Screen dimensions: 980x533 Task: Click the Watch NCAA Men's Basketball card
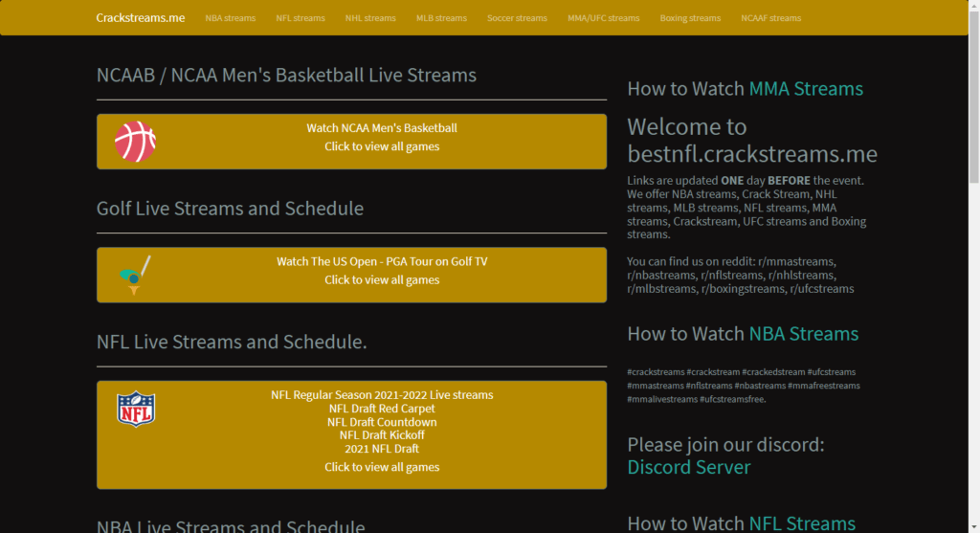click(351, 142)
